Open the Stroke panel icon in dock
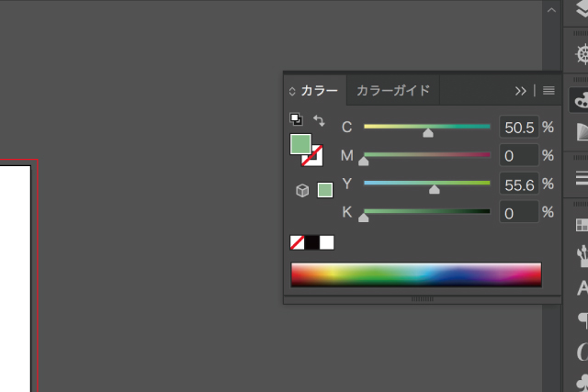Screen dimensions: 588x392 [x=580, y=177]
